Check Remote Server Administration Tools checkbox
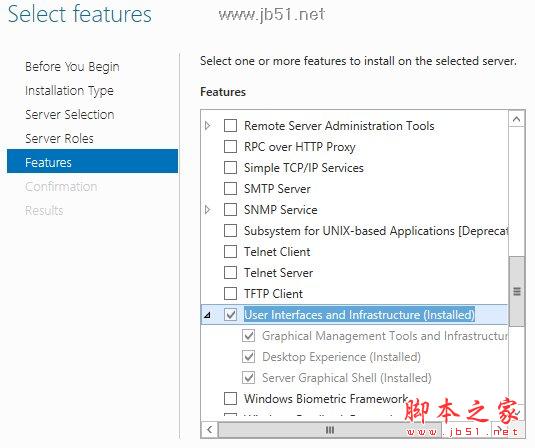Screen dimensions: 535x448 [230, 126]
